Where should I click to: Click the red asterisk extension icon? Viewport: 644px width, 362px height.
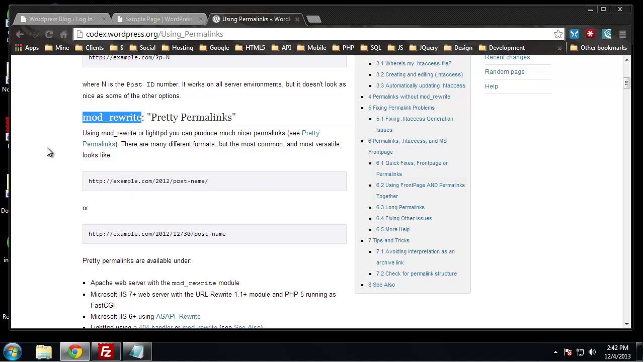pyautogui.click(x=590, y=34)
